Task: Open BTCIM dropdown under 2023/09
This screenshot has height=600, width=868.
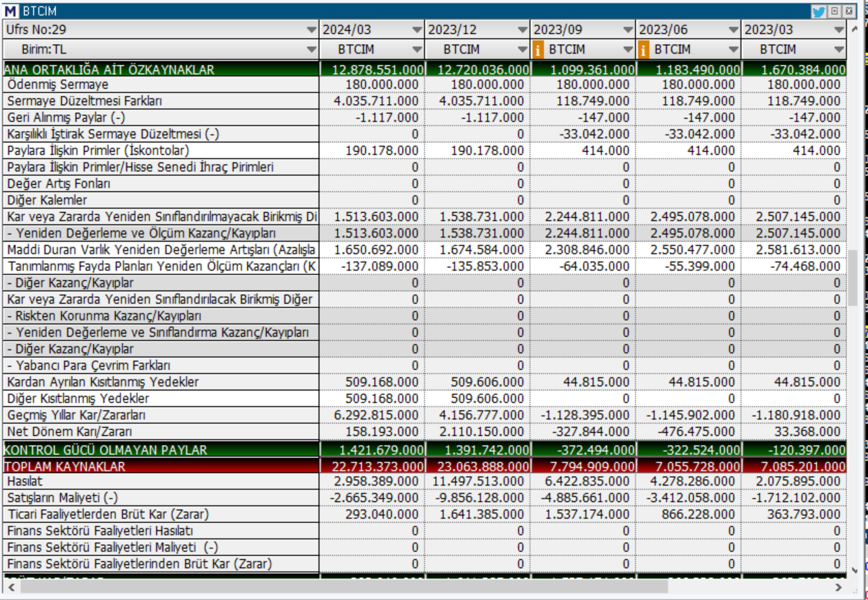Action: (x=628, y=50)
